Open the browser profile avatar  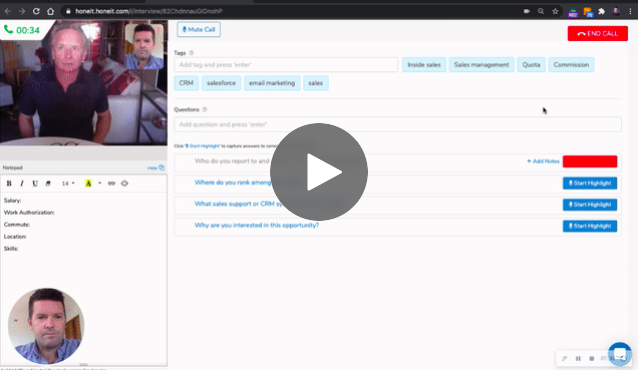616,11
